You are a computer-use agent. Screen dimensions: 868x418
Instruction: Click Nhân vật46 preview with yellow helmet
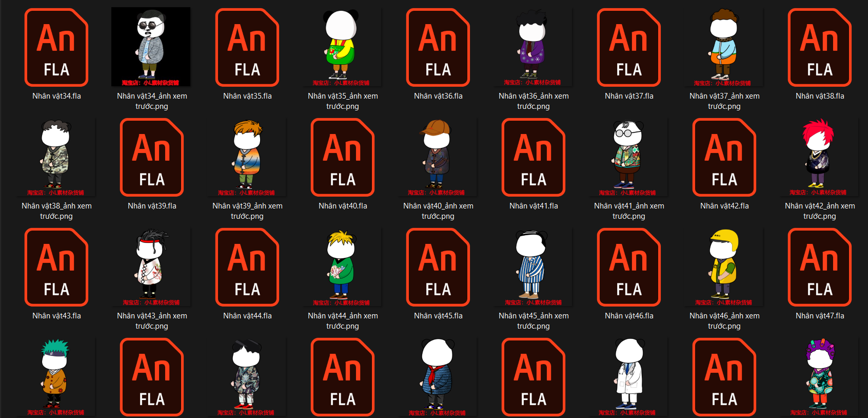(723, 267)
